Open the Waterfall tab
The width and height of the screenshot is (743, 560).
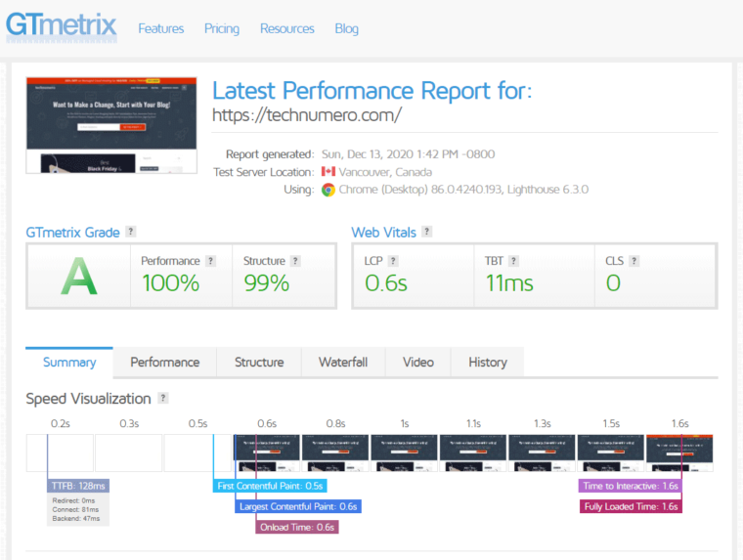point(343,363)
